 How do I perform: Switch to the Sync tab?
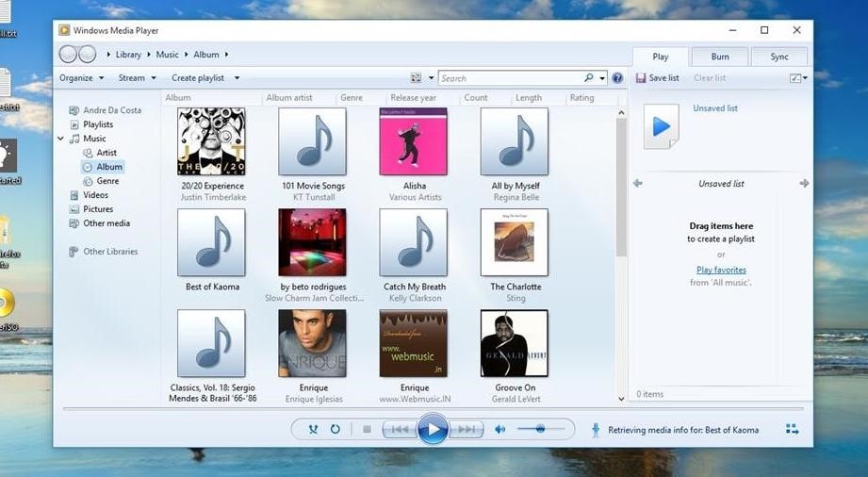pos(778,57)
